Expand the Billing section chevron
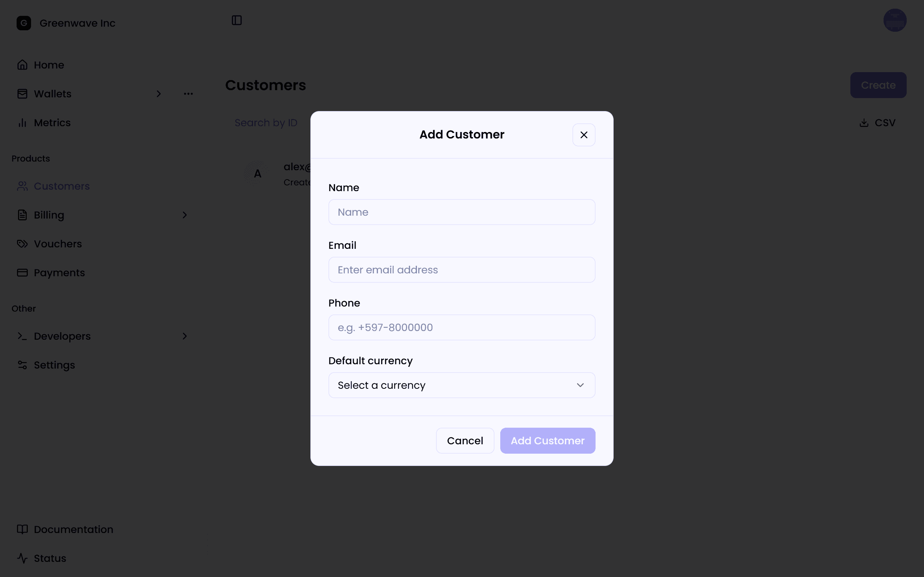Image resolution: width=924 pixels, height=577 pixels. click(185, 215)
